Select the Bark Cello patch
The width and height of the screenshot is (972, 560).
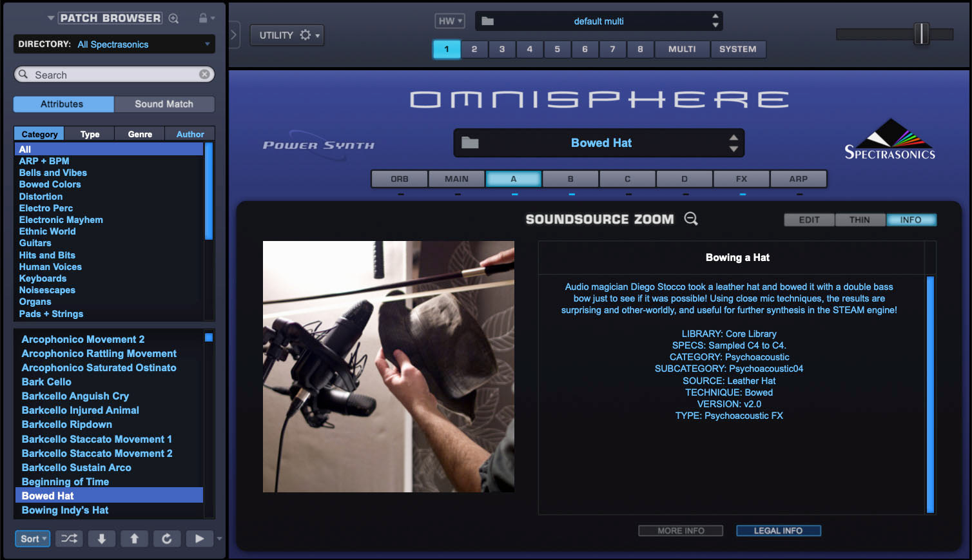coord(46,381)
